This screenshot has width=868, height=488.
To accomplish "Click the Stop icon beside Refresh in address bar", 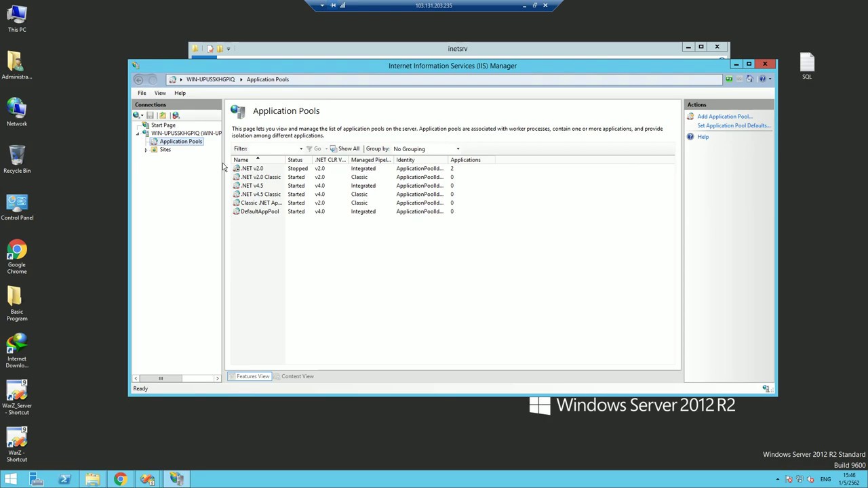I will [x=739, y=79].
